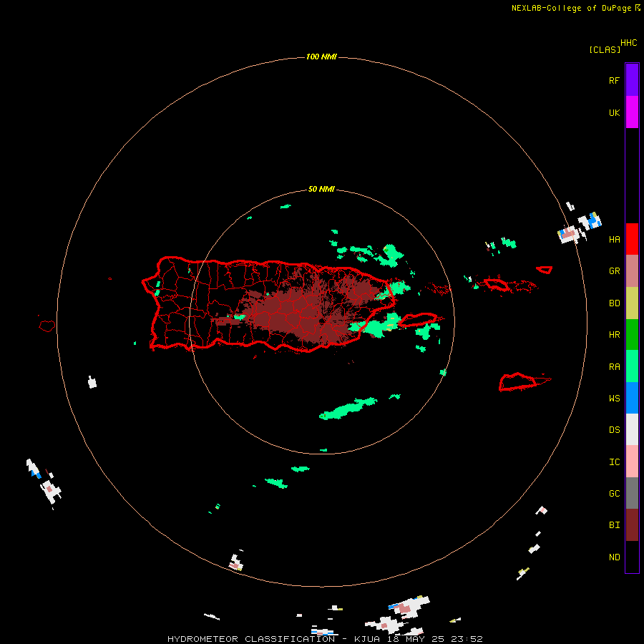Click the UK legend label
This screenshot has width=644, height=644.
[615, 113]
